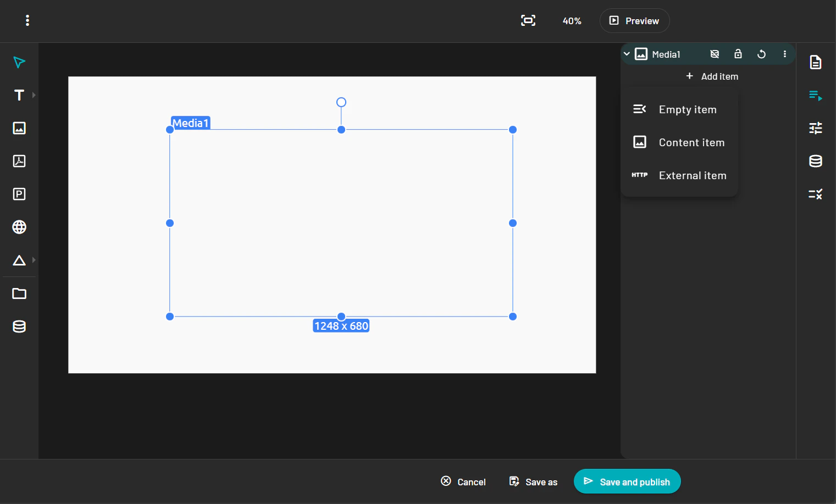Image resolution: width=836 pixels, height=504 pixels.
Task: Choose Content item from the menu
Action: [x=679, y=142]
